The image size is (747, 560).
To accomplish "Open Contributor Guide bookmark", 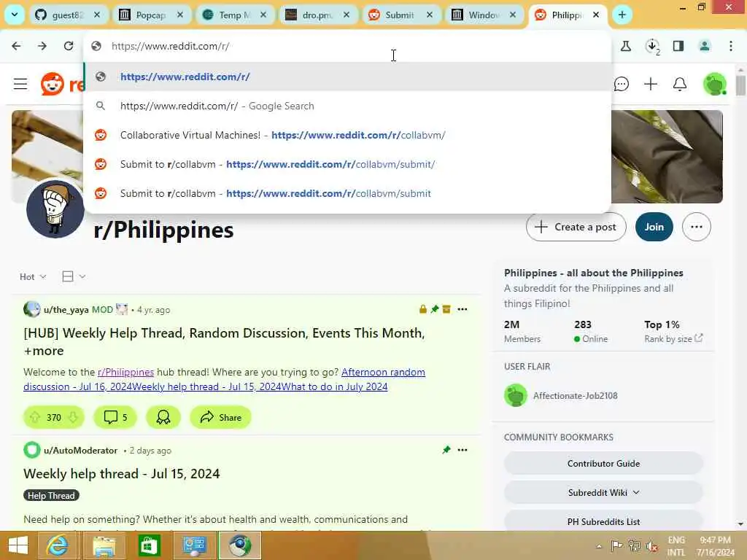I will coord(603,463).
